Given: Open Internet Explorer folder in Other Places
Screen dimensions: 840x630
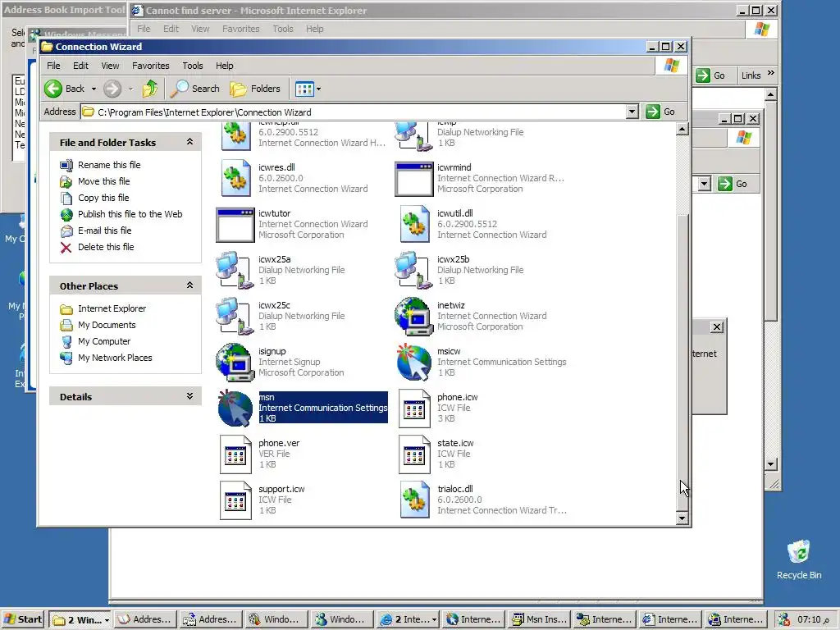Looking at the screenshot, I should coord(112,308).
